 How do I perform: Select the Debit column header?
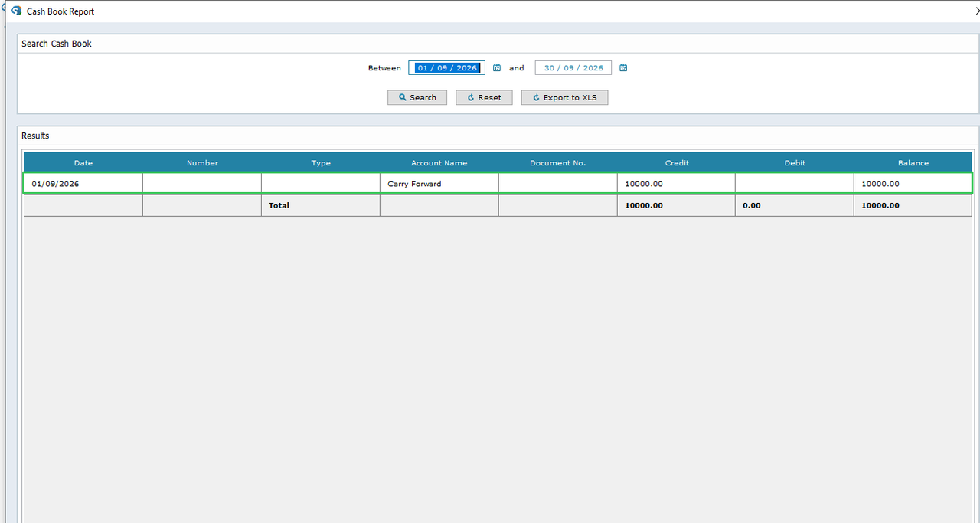click(x=795, y=163)
